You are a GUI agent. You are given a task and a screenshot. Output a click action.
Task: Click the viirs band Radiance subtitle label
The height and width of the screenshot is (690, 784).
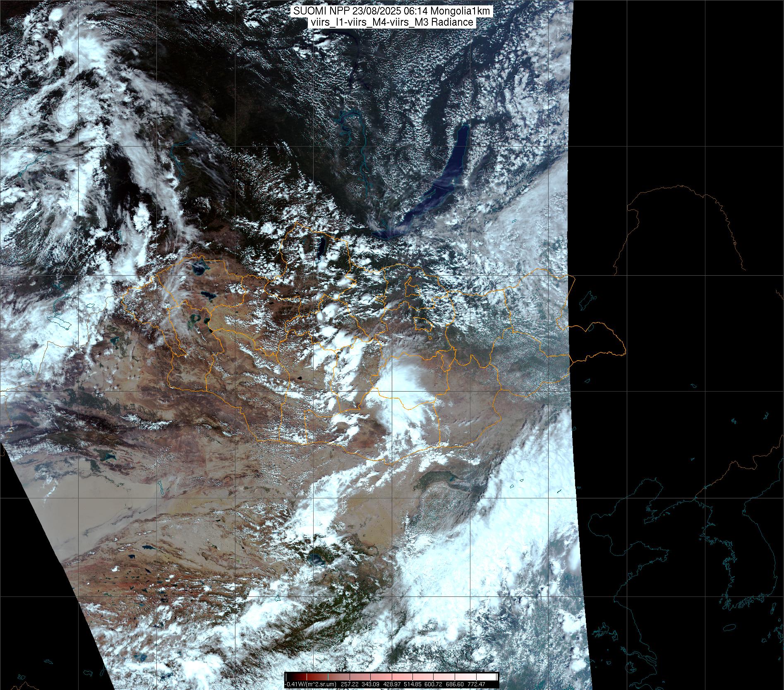391,22
